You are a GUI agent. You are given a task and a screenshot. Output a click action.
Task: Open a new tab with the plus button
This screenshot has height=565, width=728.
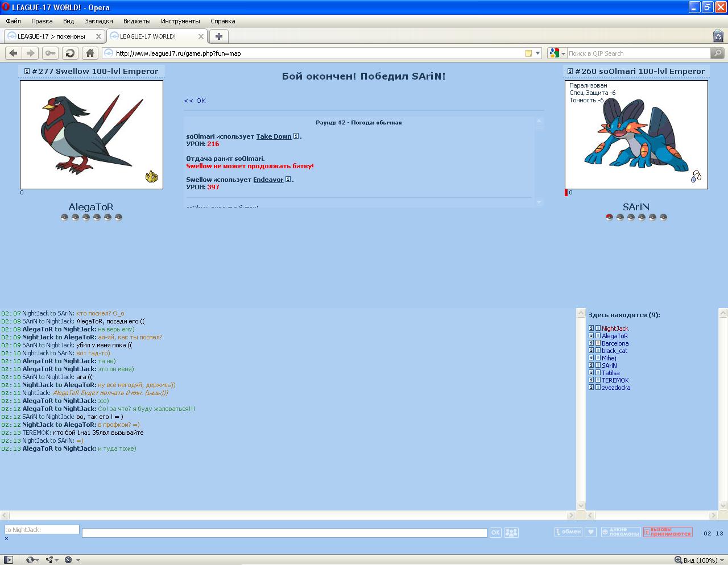pos(218,36)
